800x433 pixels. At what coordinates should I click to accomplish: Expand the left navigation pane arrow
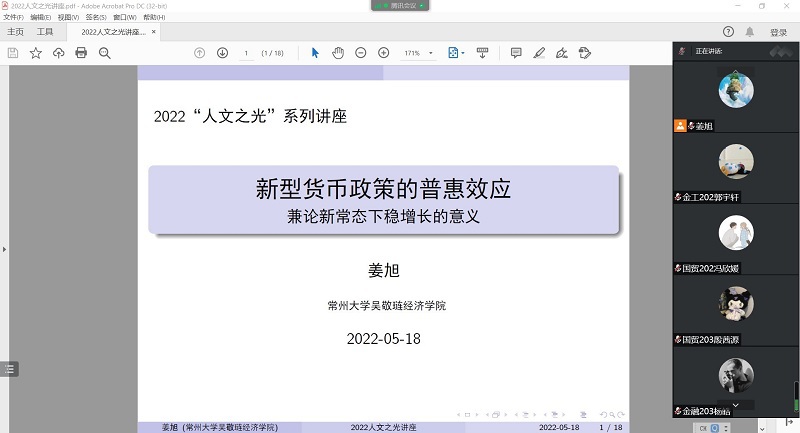coord(4,249)
